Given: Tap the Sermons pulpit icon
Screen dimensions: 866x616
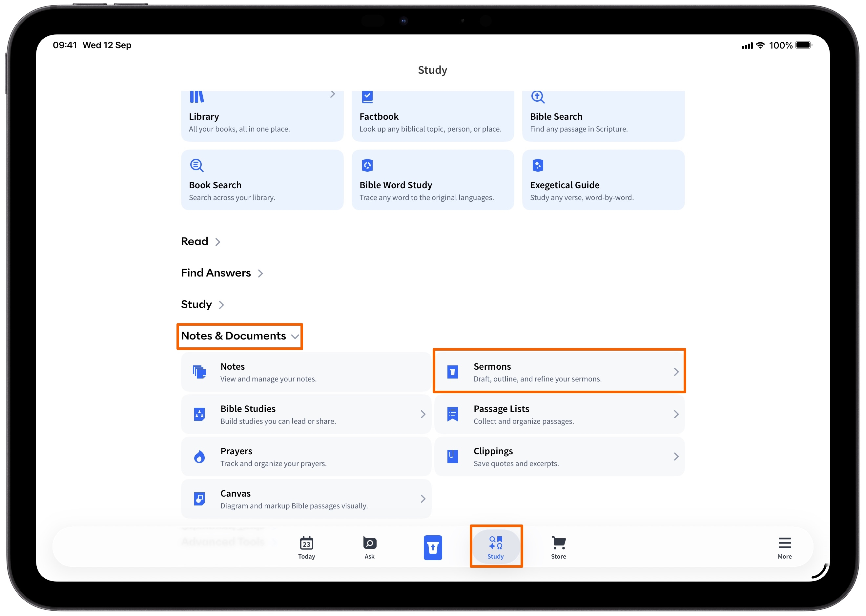Looking at the screenshot, I should 453,372.
